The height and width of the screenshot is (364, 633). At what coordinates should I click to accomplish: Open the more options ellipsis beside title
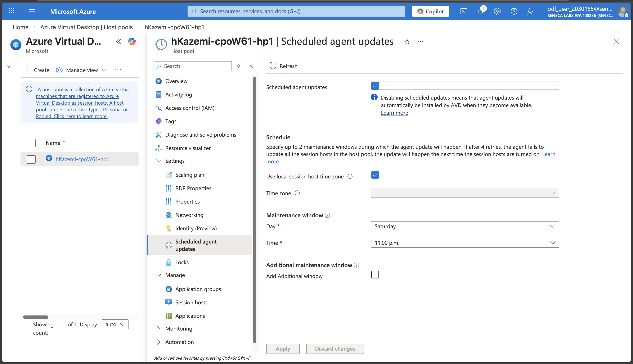pos(420,41)
